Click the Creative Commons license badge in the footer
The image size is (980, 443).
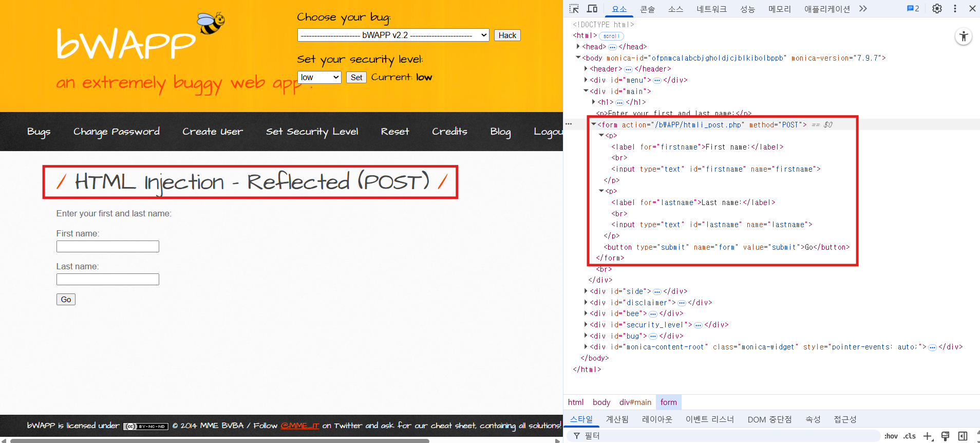(146, 427)
